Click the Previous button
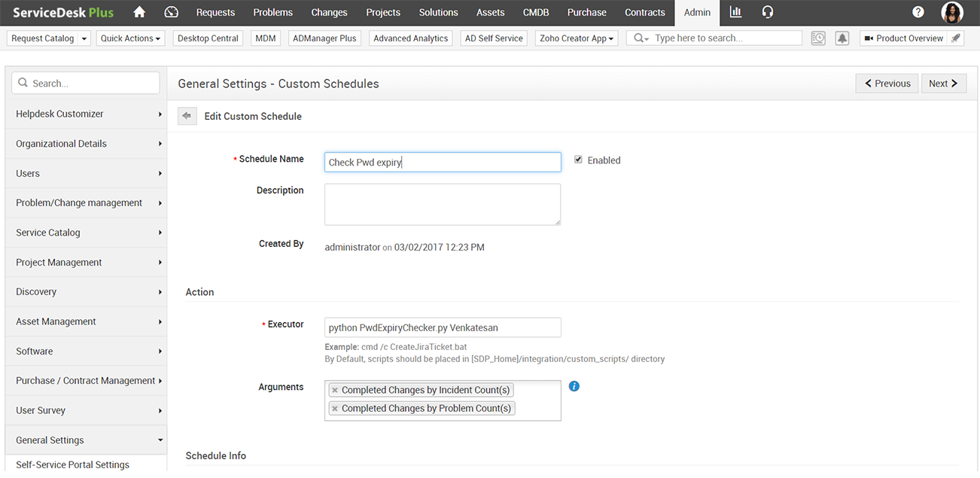 pos(887,84)
